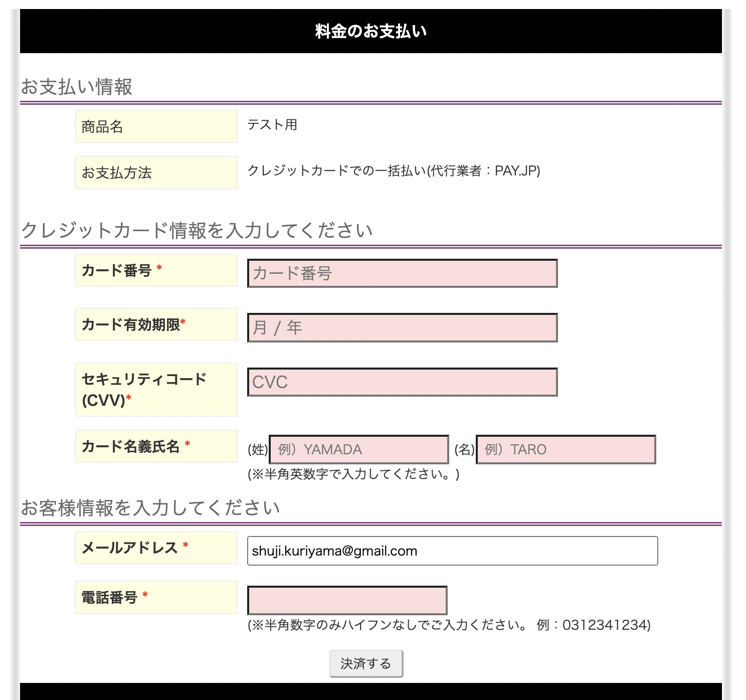Click the surname field showing 例）YAMADA

(358, 449)
